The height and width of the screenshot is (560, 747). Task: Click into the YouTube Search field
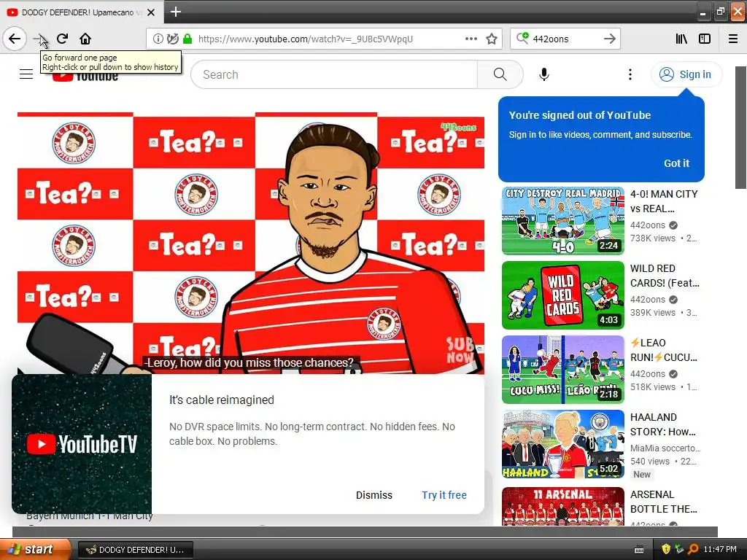point(334,74)
